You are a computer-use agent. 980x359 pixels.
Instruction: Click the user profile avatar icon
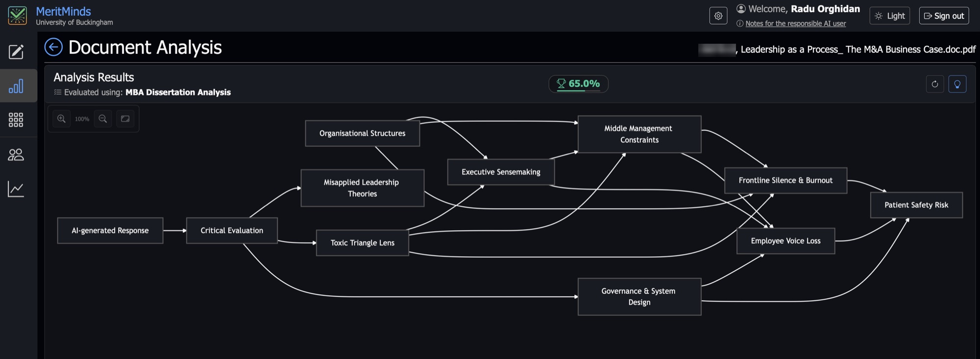(741, 9)
